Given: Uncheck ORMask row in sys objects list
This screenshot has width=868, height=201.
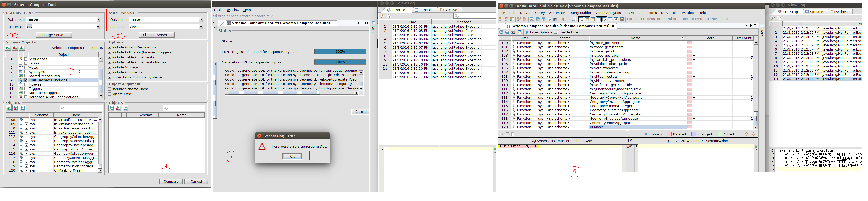Looking at the screenshot, I should (x=26, y=170).
